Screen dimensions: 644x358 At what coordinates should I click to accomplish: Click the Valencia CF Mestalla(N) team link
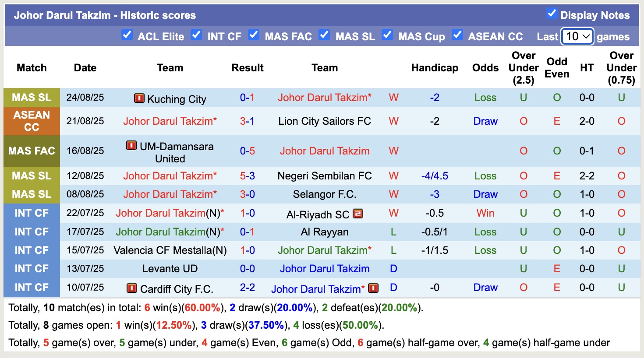tap(170, 250)
